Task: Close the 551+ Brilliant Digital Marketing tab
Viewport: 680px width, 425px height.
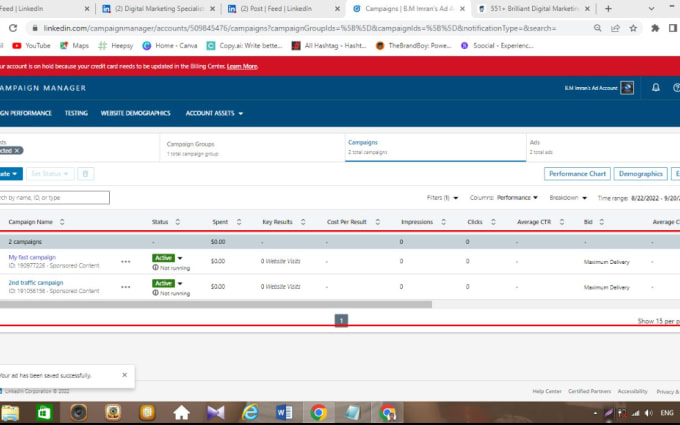Action: coord(587,9)
